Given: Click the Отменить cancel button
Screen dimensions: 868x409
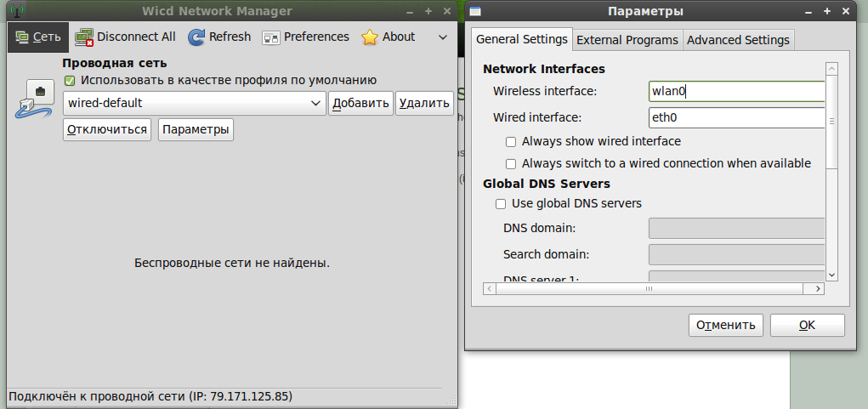Looking at the screenshot, I should pos(726,325).
